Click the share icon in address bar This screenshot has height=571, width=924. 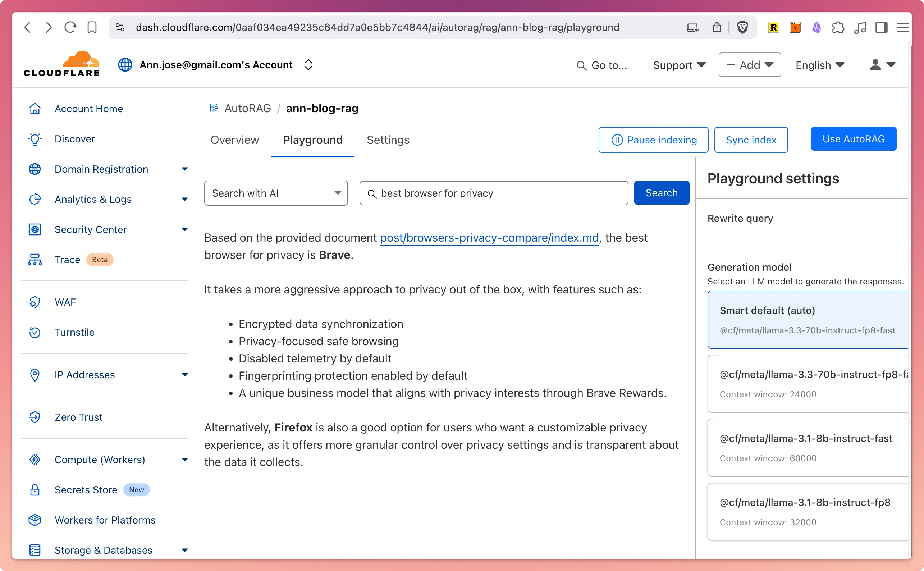click(716, 27)
